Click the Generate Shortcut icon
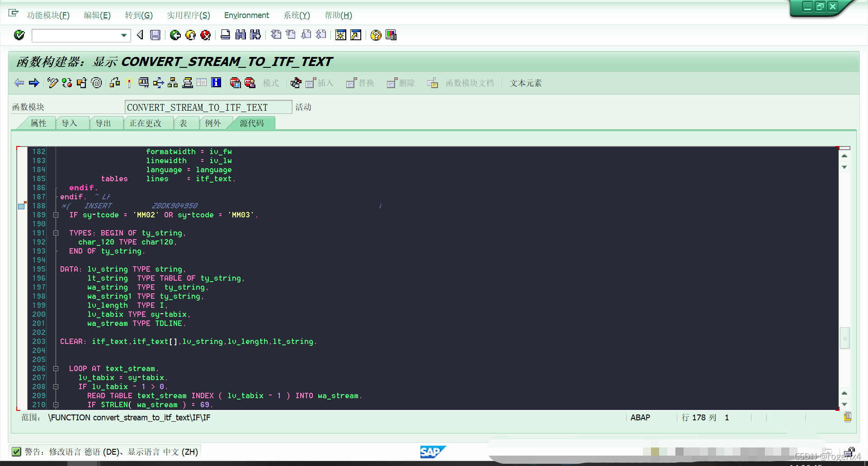868x466 pixels. pos(356,35)
